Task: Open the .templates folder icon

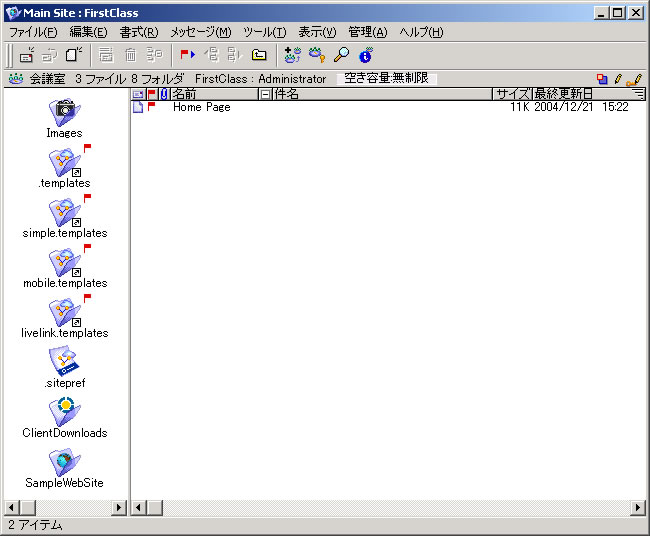Action: tap(64, 162)
